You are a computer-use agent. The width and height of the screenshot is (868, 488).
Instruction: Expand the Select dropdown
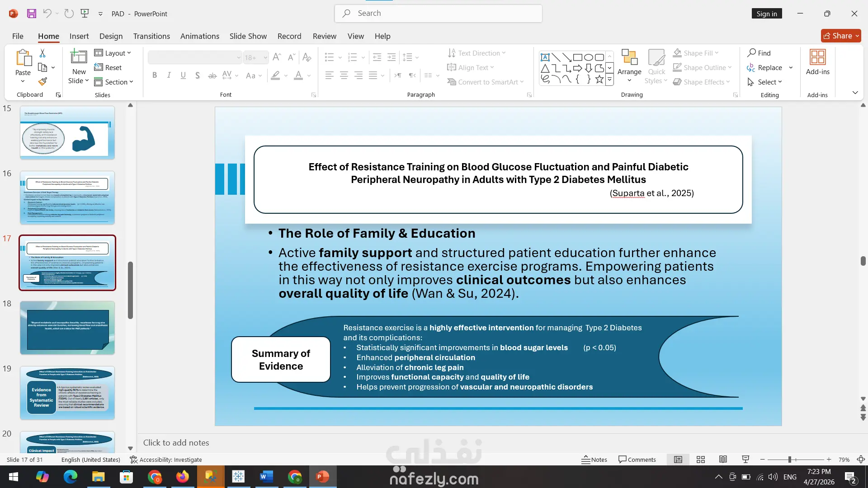pyautogui.click(x=764, y=82)
